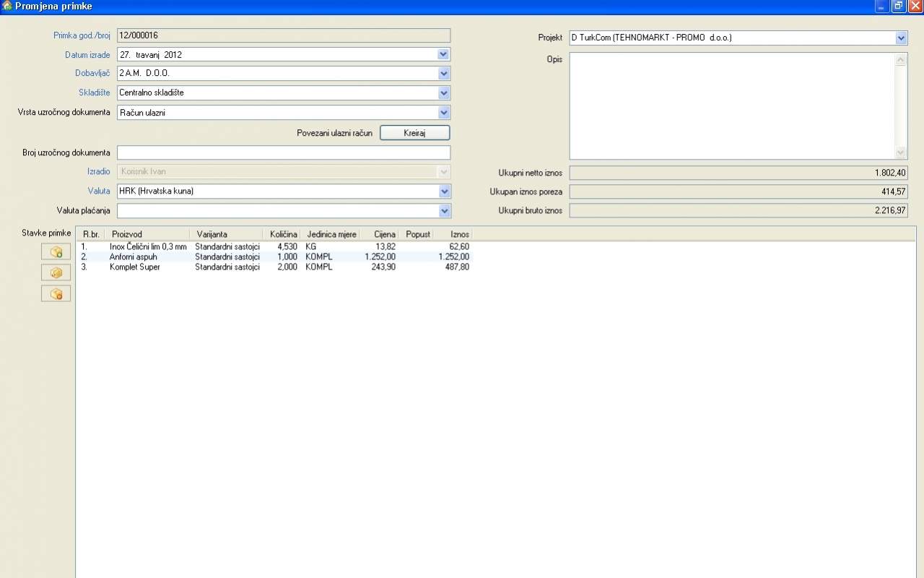
Task: Expand the Valuta plaćanja dropdown
Action: coord(443,211)
